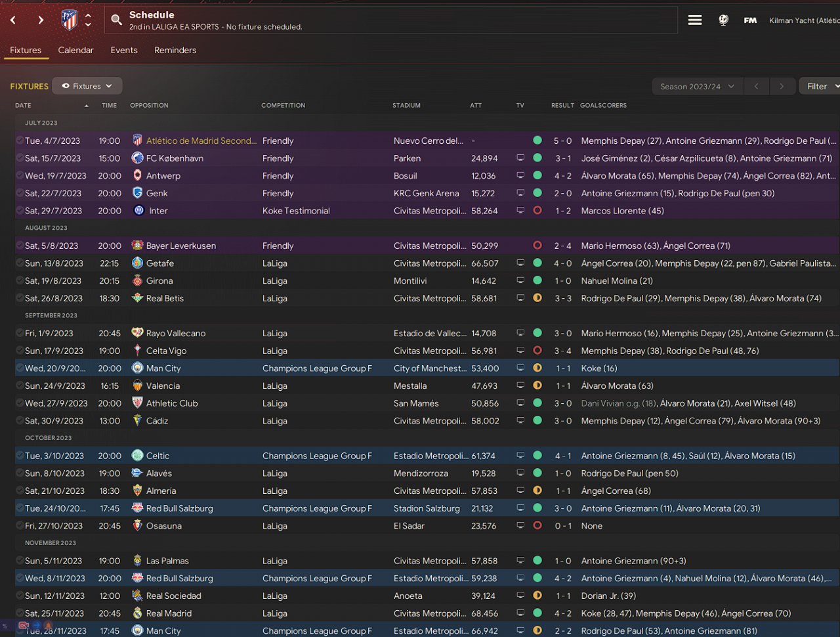Sort by the STADIUM column header

pos(406,105)
